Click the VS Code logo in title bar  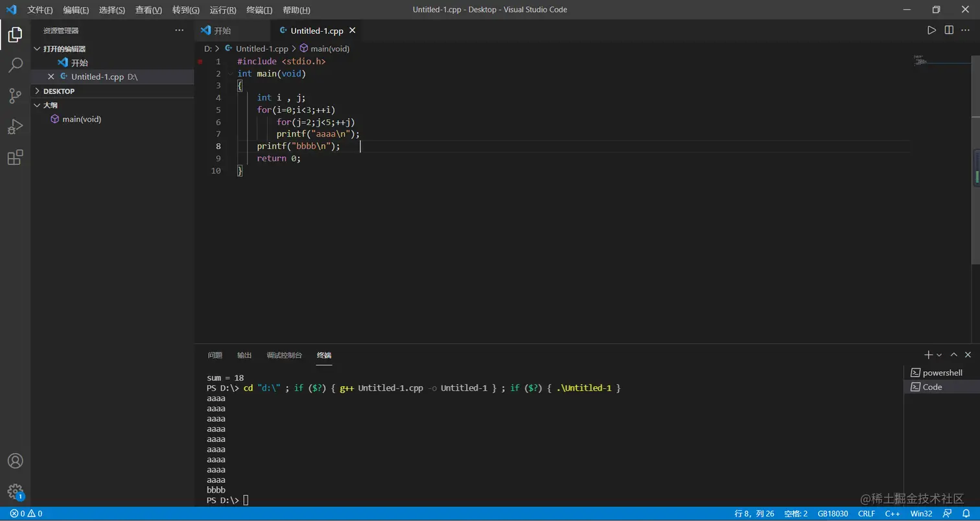coord(11,10)
